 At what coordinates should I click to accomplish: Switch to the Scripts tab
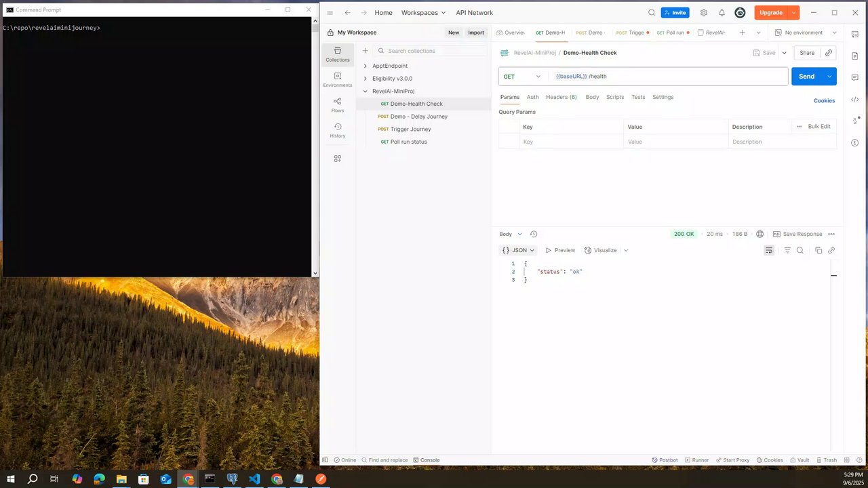click(x=615, y=97)
